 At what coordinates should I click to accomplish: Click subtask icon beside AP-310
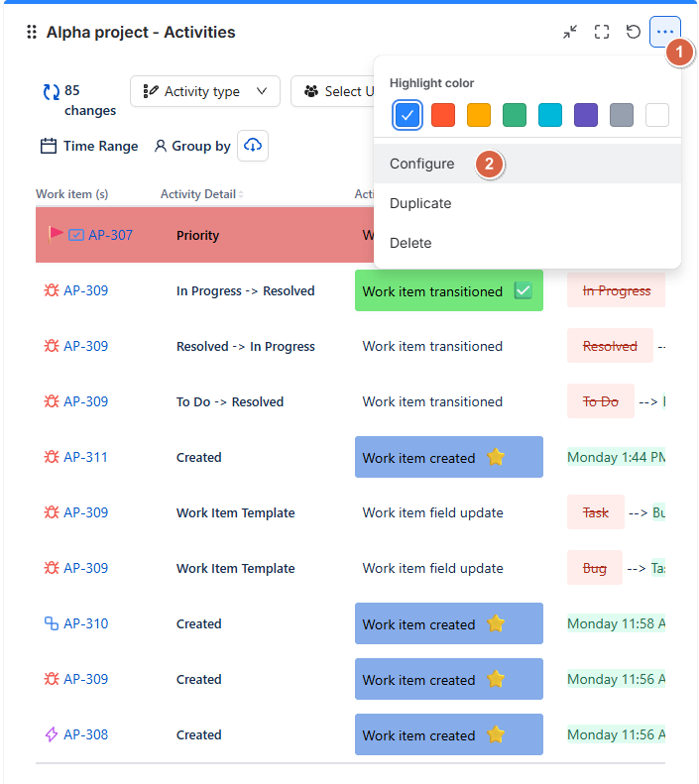coord(51,623)
